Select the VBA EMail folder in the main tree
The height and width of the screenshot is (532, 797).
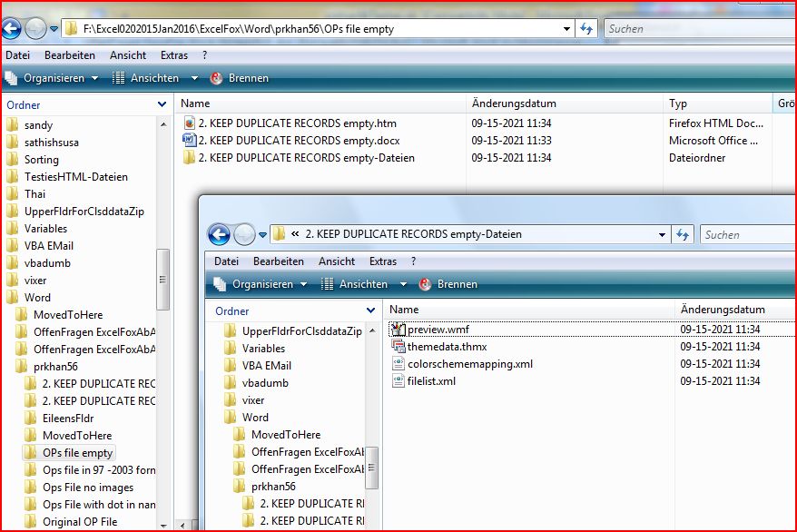[49, 246]
